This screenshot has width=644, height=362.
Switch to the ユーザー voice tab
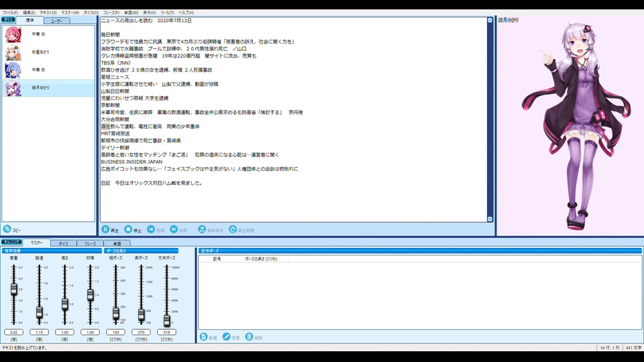tap(56, 21)
